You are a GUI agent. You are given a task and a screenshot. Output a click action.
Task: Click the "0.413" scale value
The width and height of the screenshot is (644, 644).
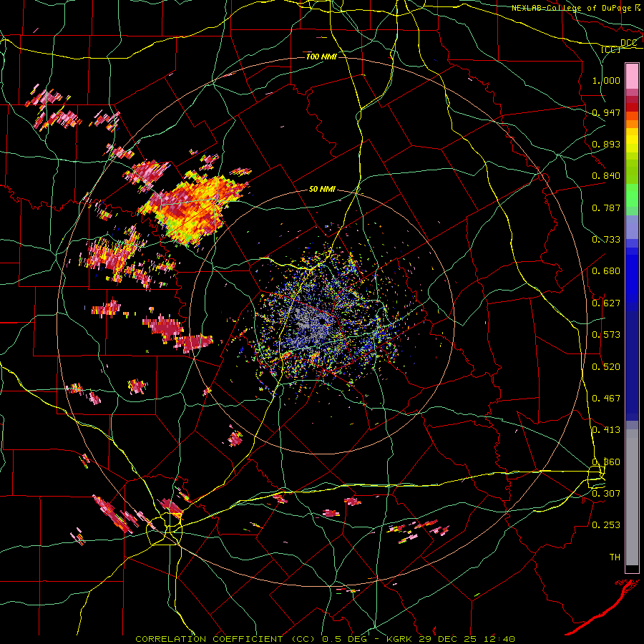tap(606, 430)
